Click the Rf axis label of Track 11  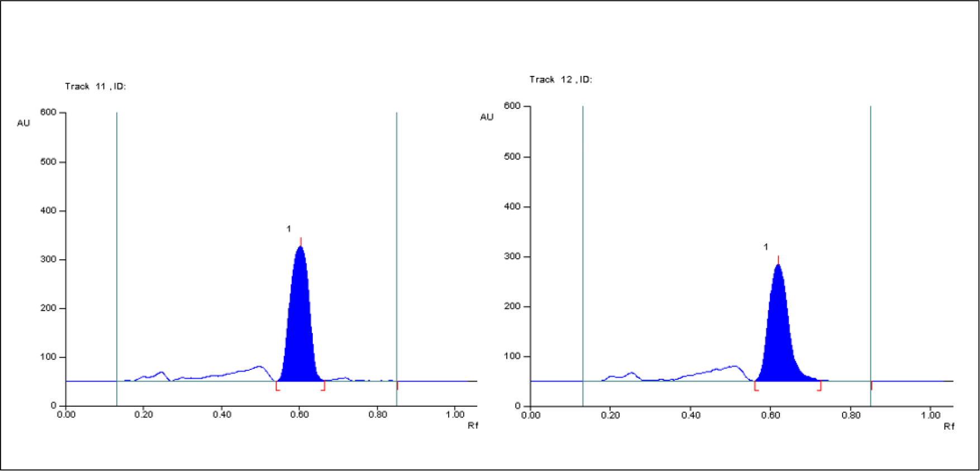tap(473, 426)
